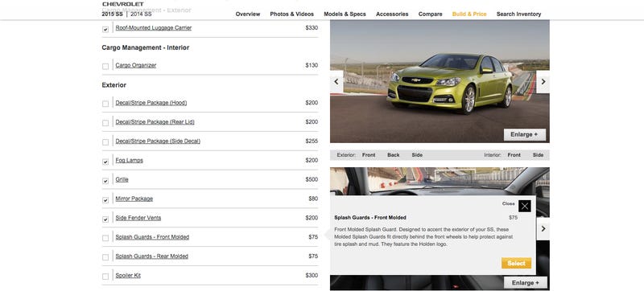Click Cargo Management - Interior heading
Image resolution: width=644 pixels, height=291 pixels.
click(146, 47)
